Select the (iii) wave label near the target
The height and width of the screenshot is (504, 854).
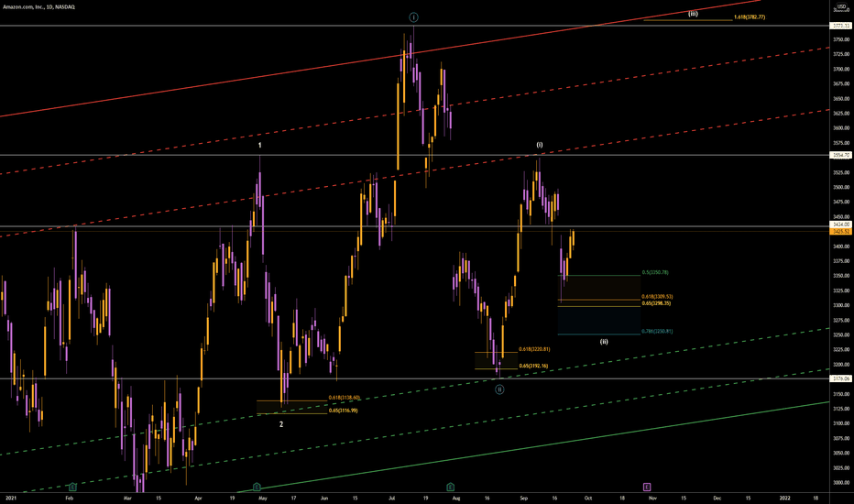(x=693, y=14)
